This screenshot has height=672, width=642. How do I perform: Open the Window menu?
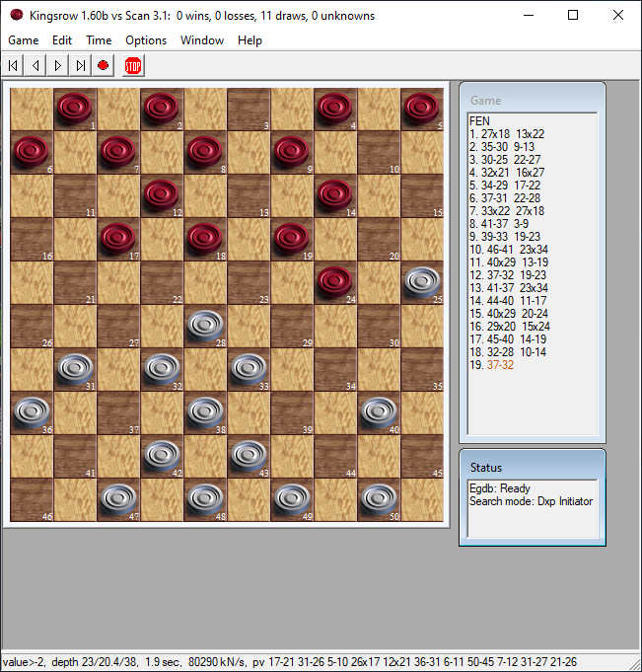pyautogui.click(x=202, y=40)
